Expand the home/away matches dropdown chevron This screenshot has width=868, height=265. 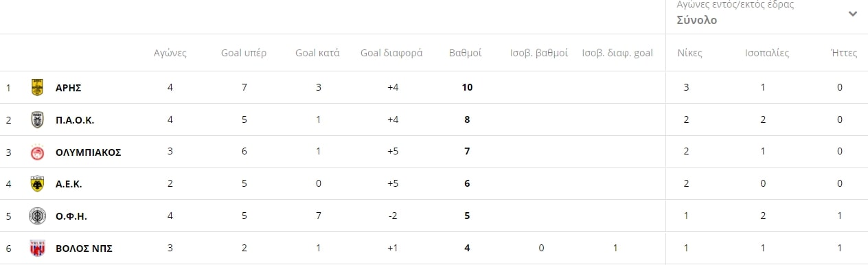coord(852,14)
